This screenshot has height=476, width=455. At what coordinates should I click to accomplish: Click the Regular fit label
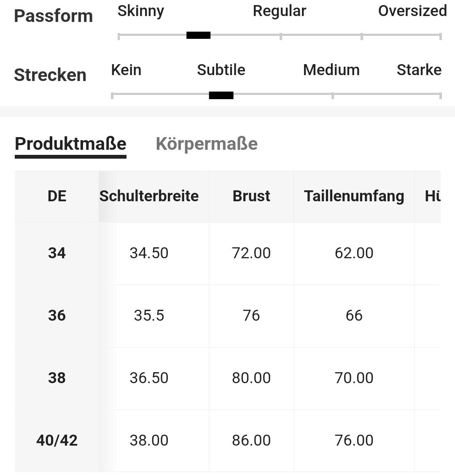pos(280,11)
